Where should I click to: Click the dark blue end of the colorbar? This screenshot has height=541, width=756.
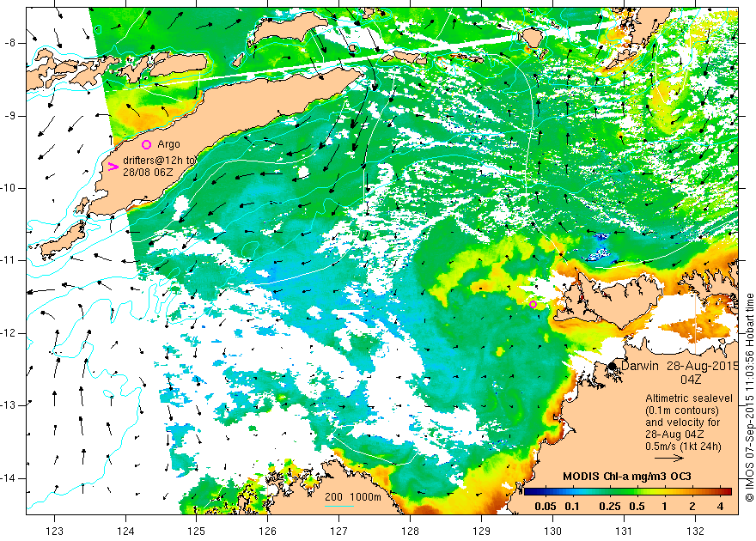(529, 492)
